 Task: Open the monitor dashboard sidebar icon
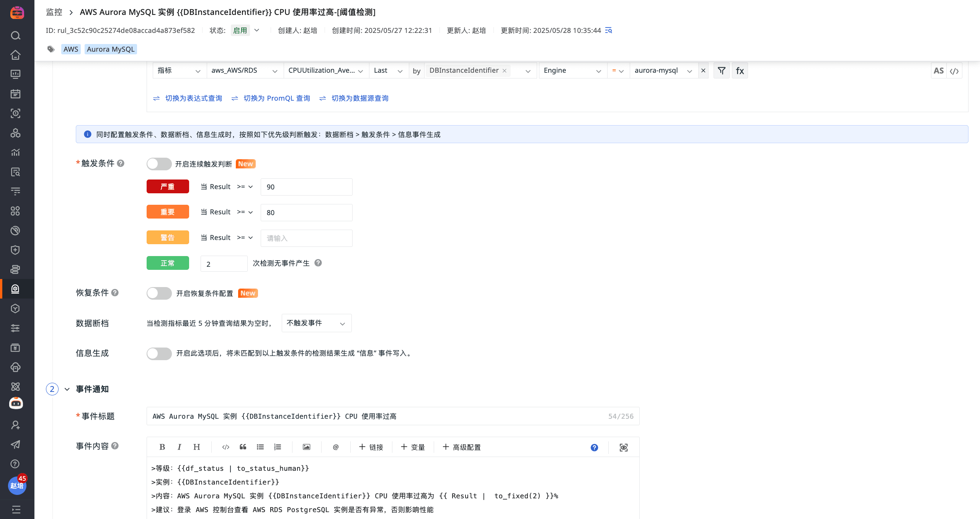pos(15,74)
